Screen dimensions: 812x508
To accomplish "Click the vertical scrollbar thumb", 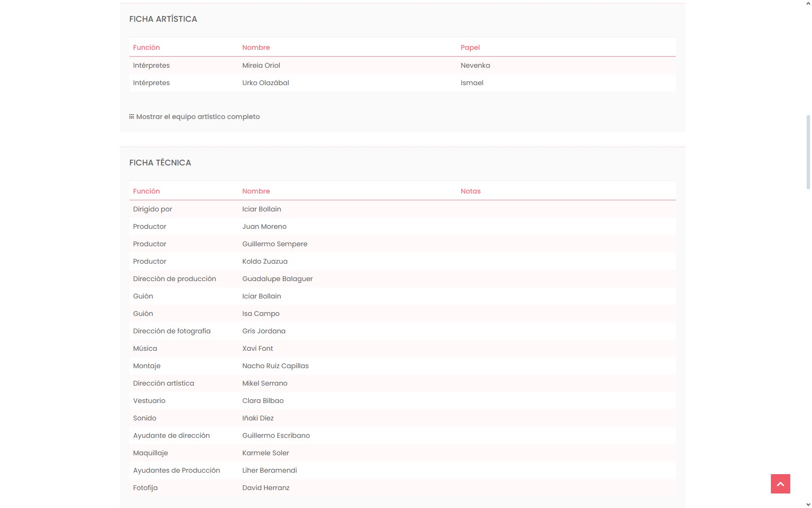I will click(808, 152).
